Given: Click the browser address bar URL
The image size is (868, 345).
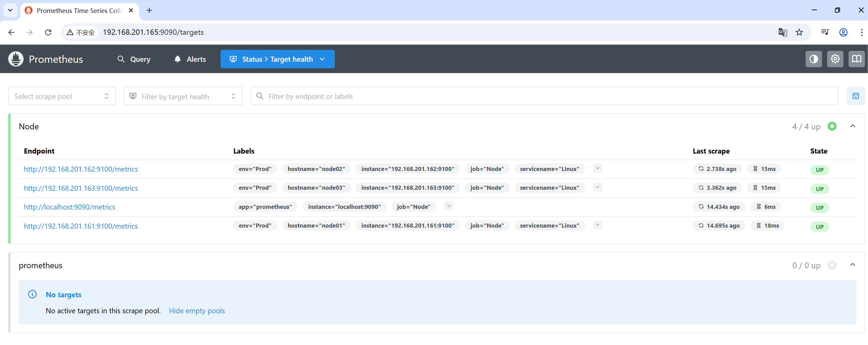Looking at the screenshot, I should tap(153, 32).
